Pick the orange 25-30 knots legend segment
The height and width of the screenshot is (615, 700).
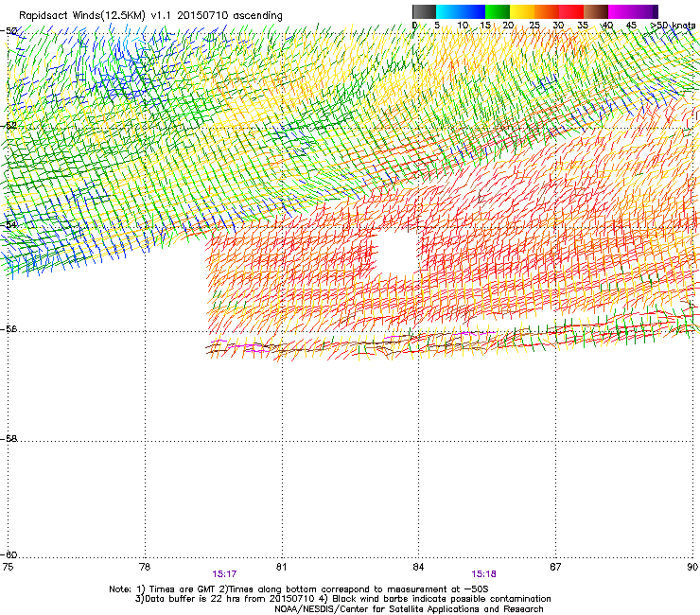[547, 11]
